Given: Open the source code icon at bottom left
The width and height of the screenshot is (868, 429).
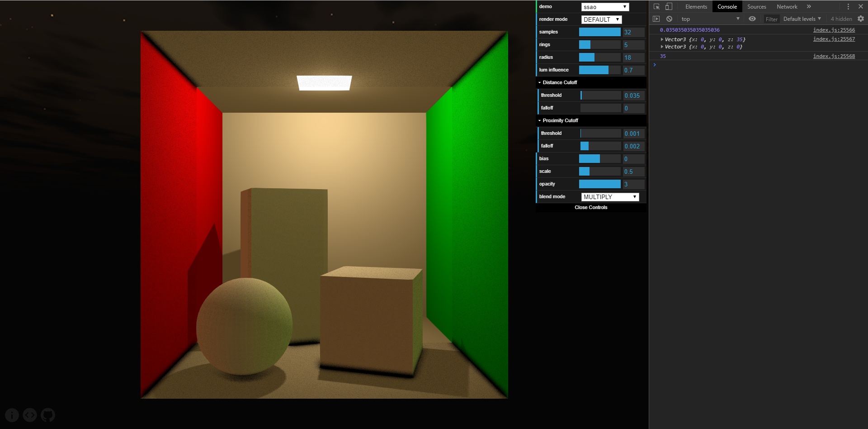Looking at the screenshot, I should click(30, 415).
